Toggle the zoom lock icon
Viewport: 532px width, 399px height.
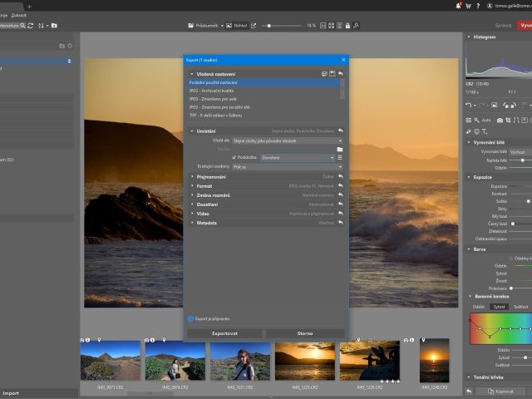347,26
